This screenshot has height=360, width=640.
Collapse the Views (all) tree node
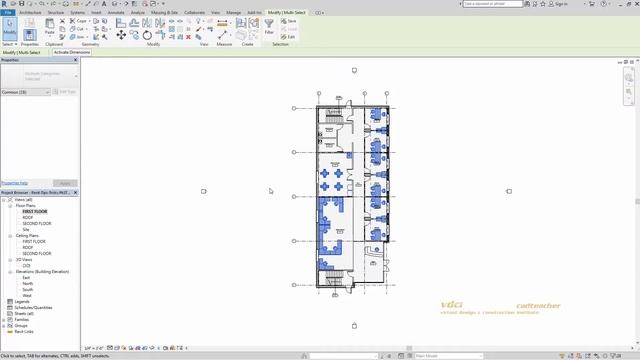4,200
